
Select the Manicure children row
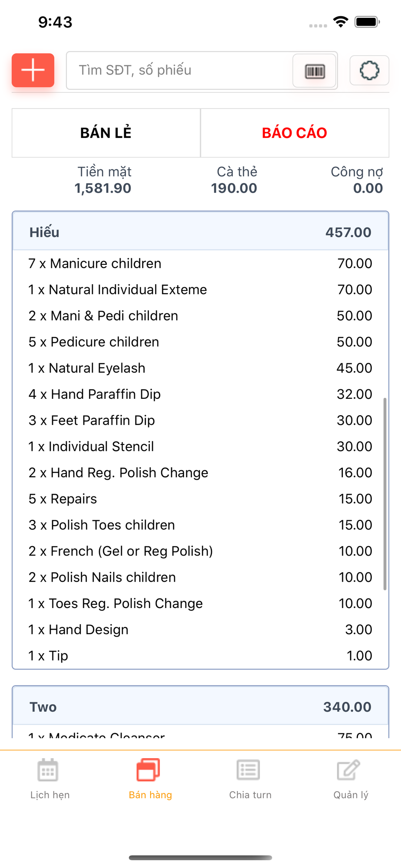pos(200,263)
